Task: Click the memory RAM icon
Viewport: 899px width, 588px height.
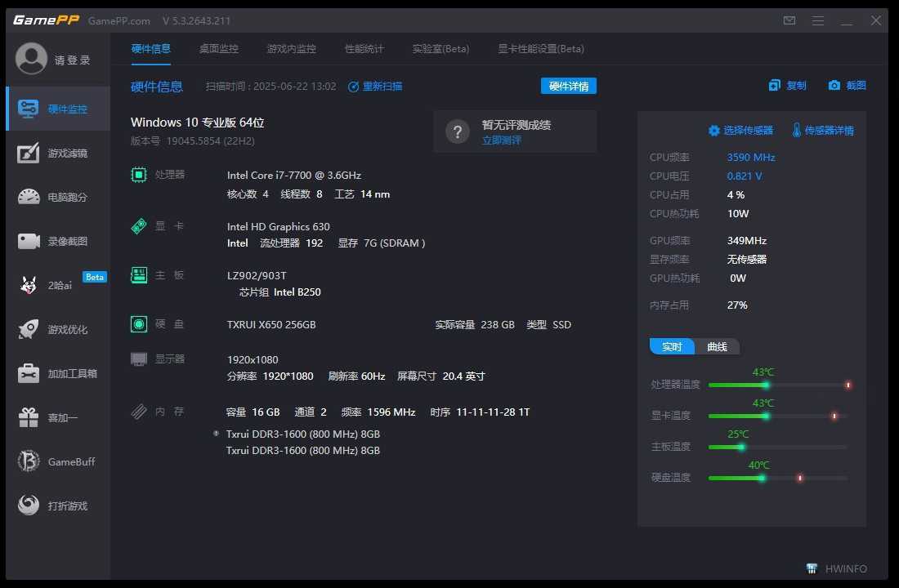Action: pos(139,412)
